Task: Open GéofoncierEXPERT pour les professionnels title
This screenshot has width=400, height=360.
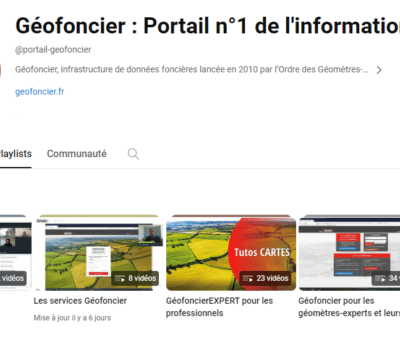Action: click(x=219, y=307)
